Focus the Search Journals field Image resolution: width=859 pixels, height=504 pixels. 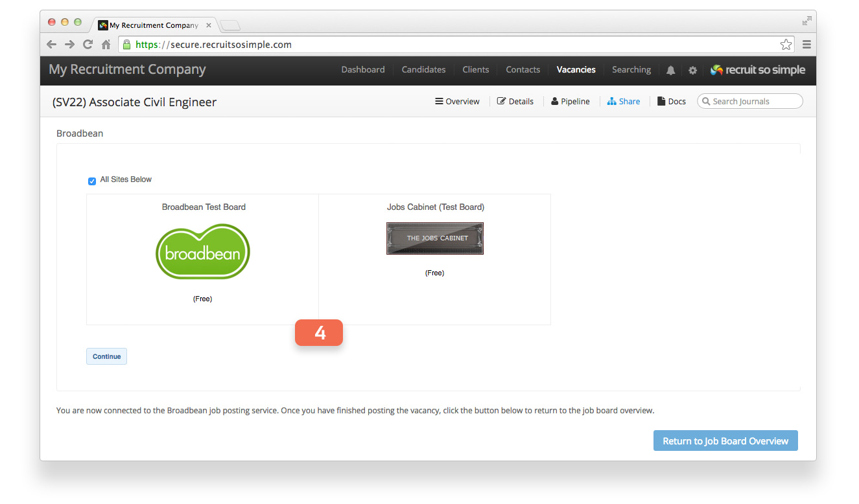pos(750,101)
